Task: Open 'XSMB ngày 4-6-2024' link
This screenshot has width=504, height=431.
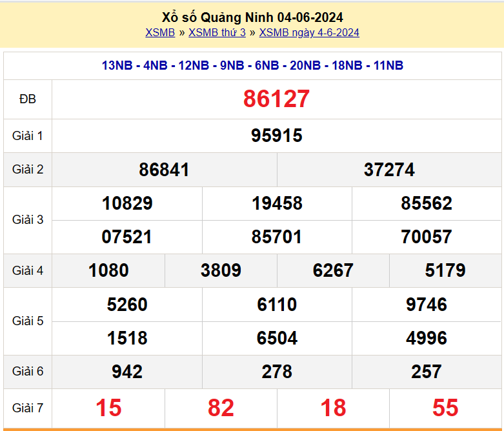Action: point(309,33)
